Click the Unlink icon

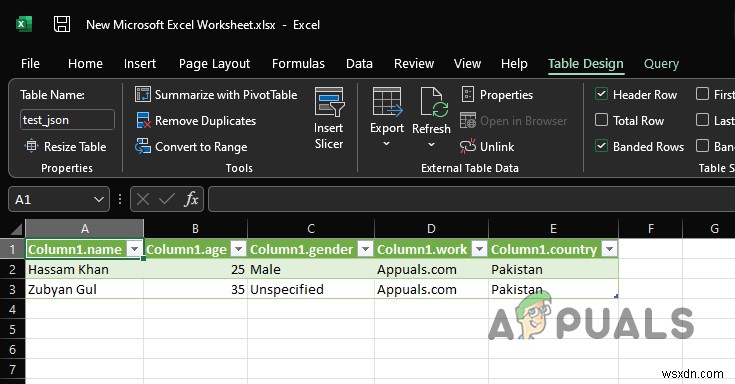click(467, 146)
